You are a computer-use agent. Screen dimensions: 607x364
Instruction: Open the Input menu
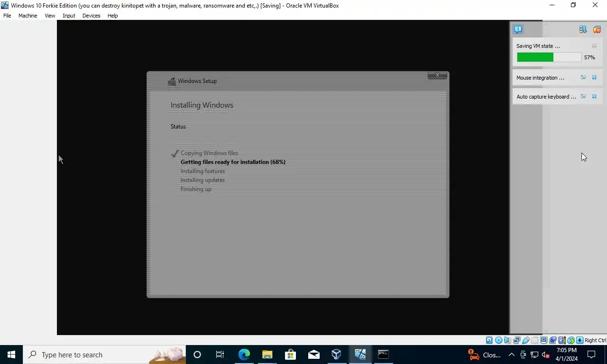[69, 16]
